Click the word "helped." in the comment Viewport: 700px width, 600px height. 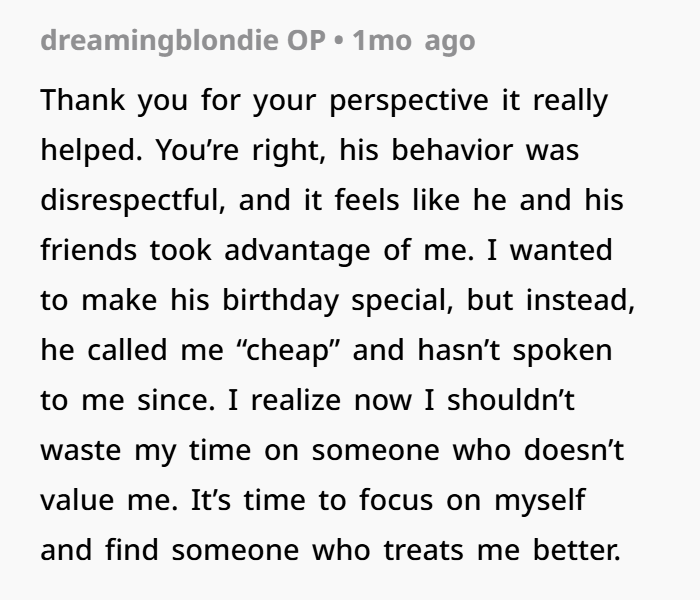(91, 150)
